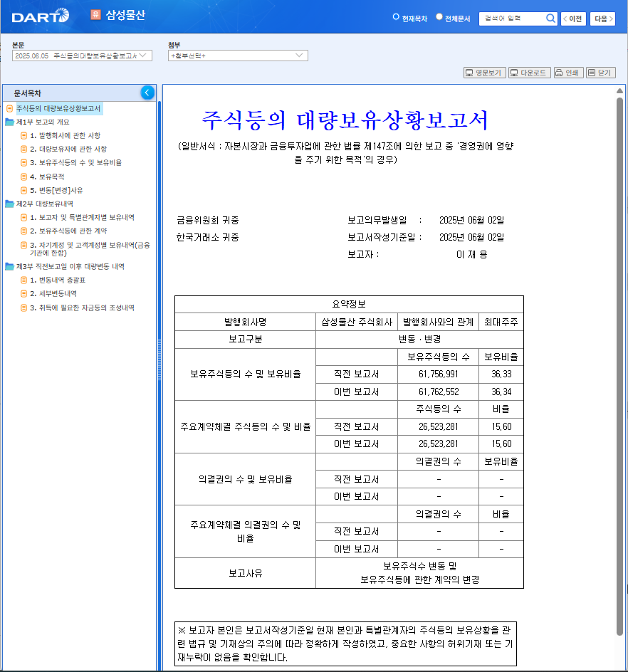Click the 인쇄 print button
Screen dimensions: 628x672
click(568, 73)
